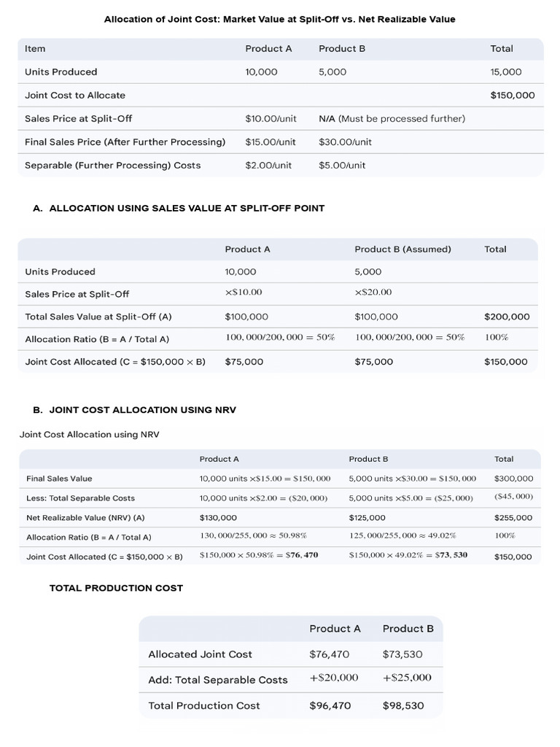Screen dimensions: 560x747
Task: Click the 'Product B (Assumed)' column header
Action: 402,249
